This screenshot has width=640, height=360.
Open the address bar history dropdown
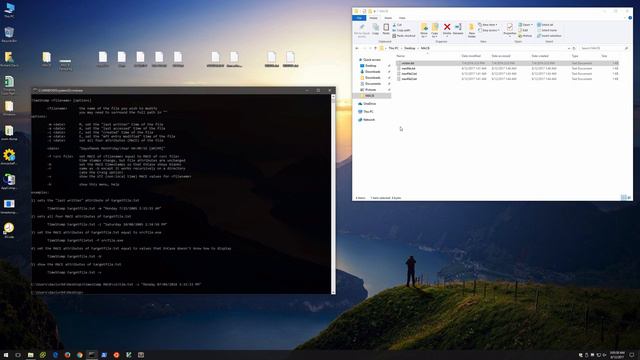point(569,48)
